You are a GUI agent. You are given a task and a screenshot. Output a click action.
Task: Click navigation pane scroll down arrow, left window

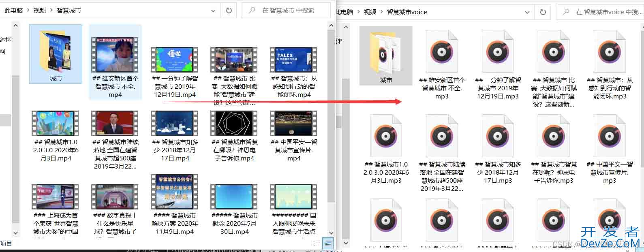coord(16,233)
